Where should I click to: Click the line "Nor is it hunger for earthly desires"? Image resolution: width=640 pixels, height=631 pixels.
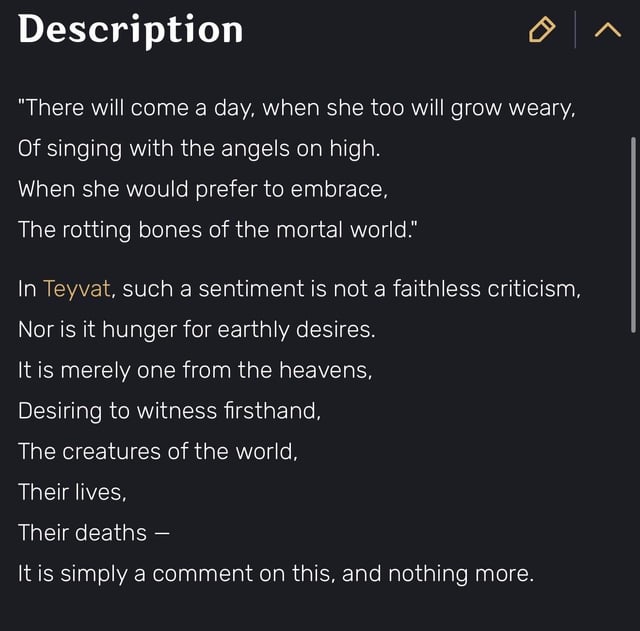[197, 330]
